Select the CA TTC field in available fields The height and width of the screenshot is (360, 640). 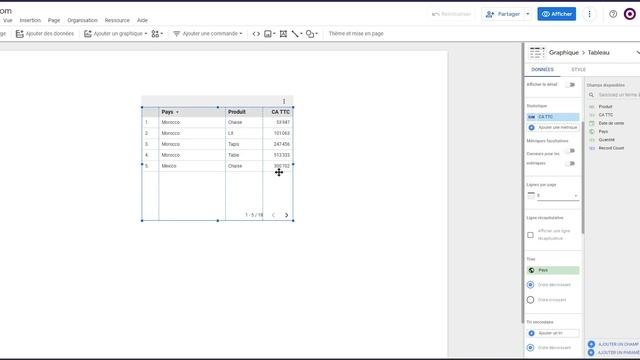pyautogui.click(x=606, y=115)
